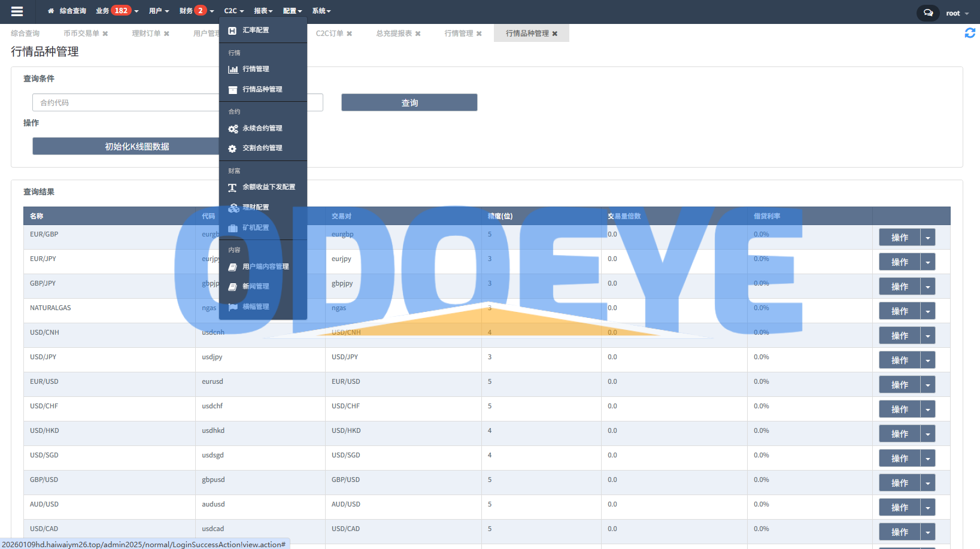The width and height of the screenshot is (980, 549).
Task: Click the hamburger sidebar menu icon
Action: tap(17, 11)
